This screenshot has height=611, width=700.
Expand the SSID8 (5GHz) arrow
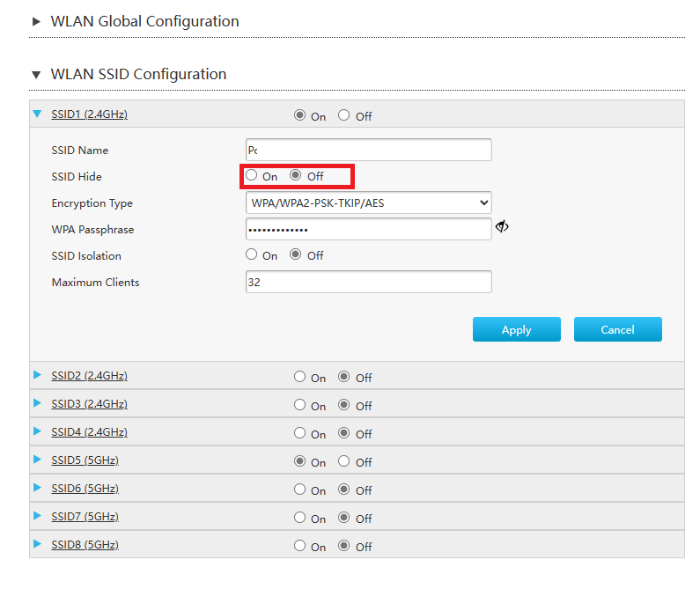tap(38, 543)
